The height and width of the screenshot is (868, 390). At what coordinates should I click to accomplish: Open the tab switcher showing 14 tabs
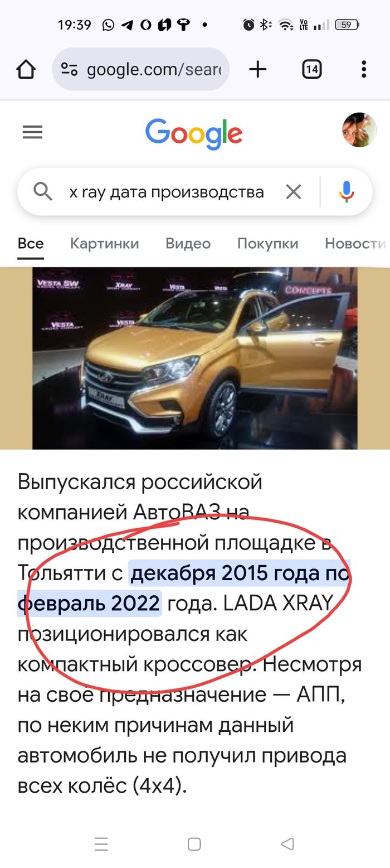click(311, 69)
